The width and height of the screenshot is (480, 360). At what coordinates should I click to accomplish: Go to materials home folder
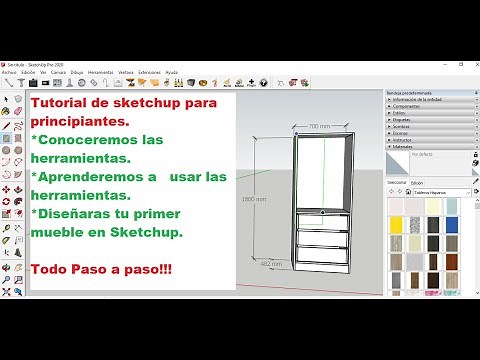coord(408,192)
